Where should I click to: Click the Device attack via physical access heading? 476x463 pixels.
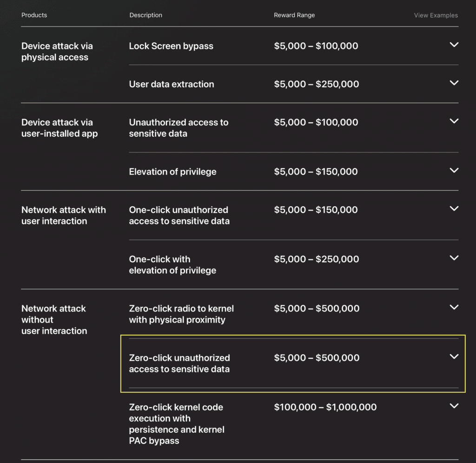pos(57,52)
